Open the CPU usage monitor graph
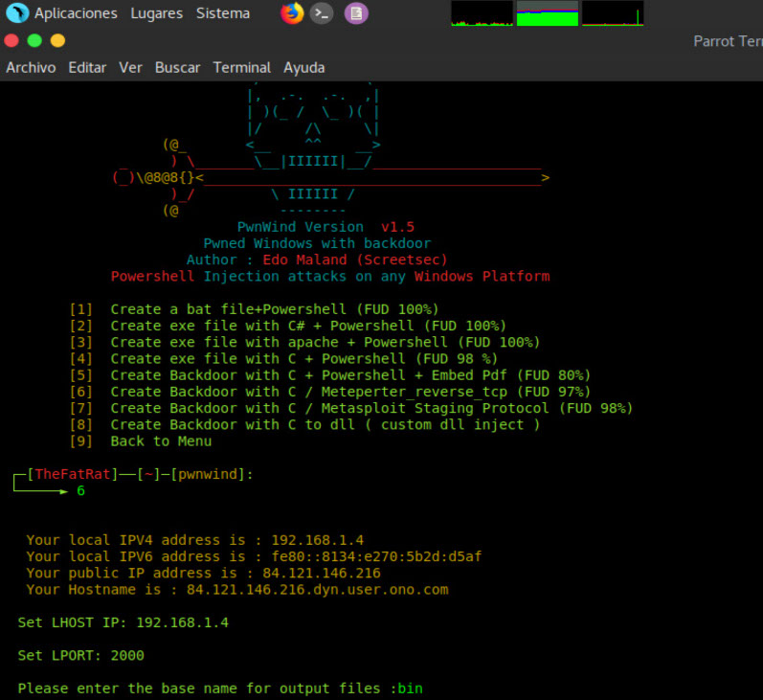 point(482,13)
